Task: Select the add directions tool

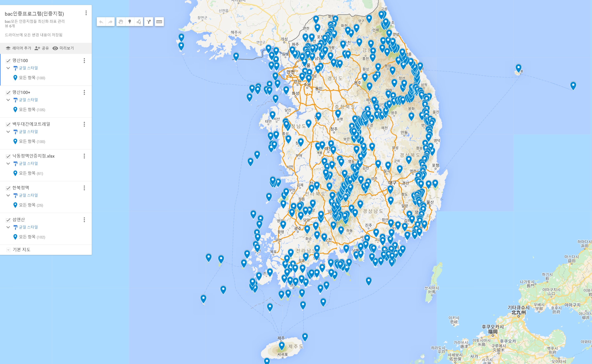Action: 149,22
